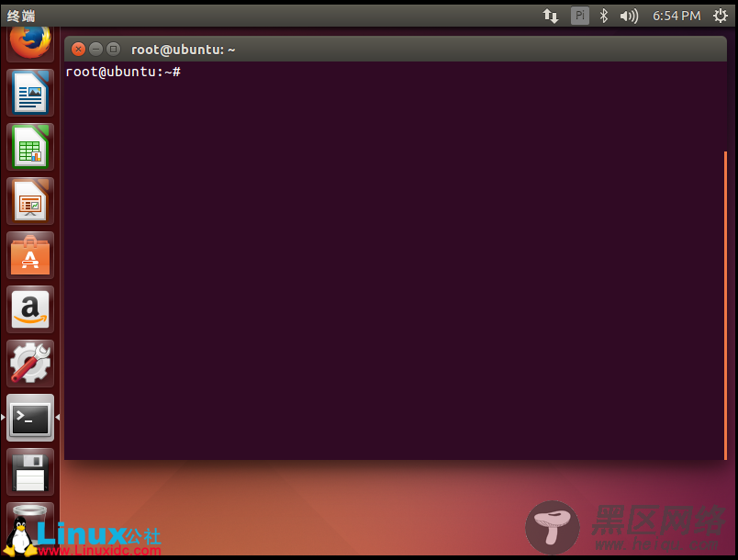Image resolution: width=738 pixels, height=560 pixels.
Task: Open the network connection indicator
Action: [x=550, y=16]
